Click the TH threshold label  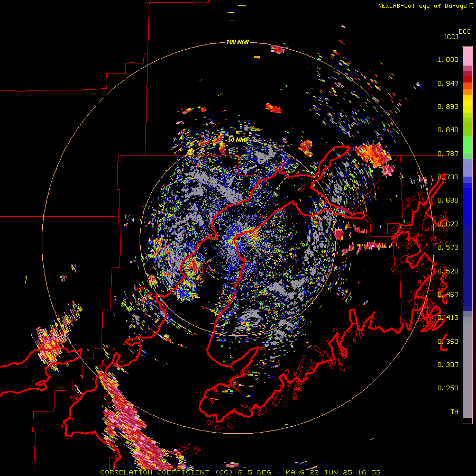(x=454, y=412)
